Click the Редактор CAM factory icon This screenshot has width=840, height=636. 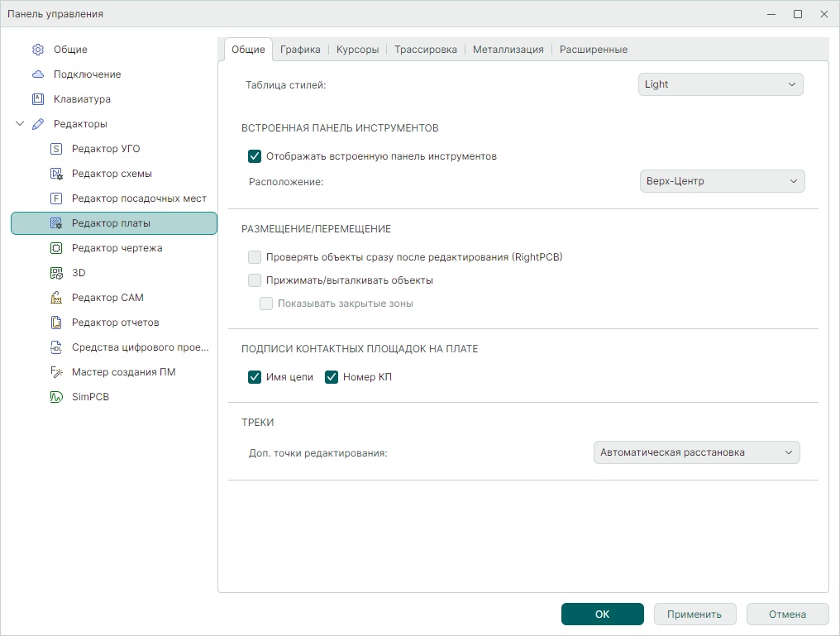56,298
